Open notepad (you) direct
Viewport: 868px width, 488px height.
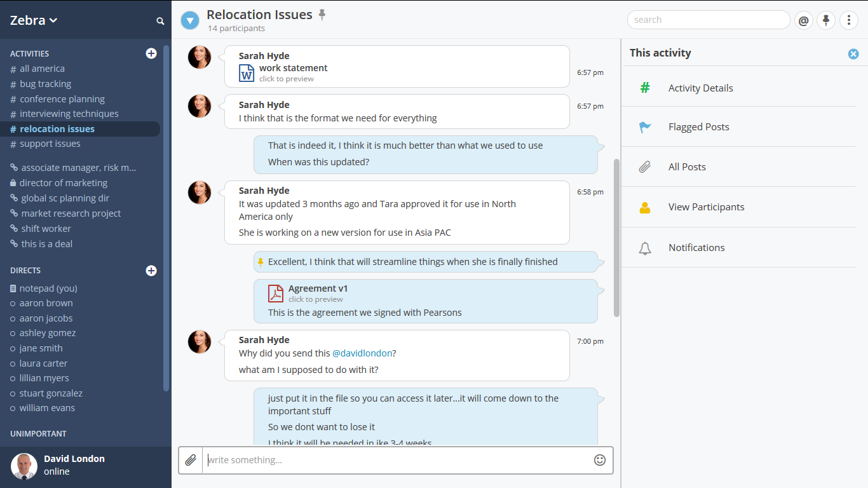tap(48, 288)
